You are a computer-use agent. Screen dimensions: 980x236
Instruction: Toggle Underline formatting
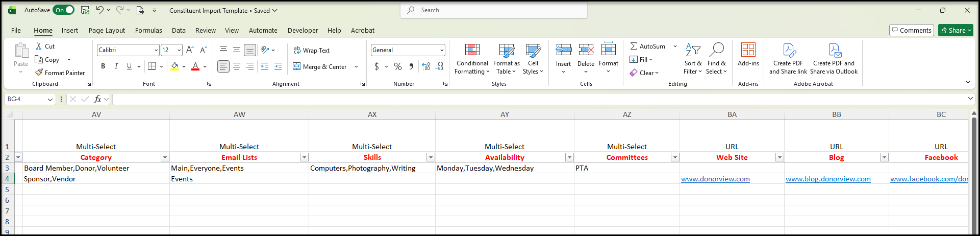point(129,66)
